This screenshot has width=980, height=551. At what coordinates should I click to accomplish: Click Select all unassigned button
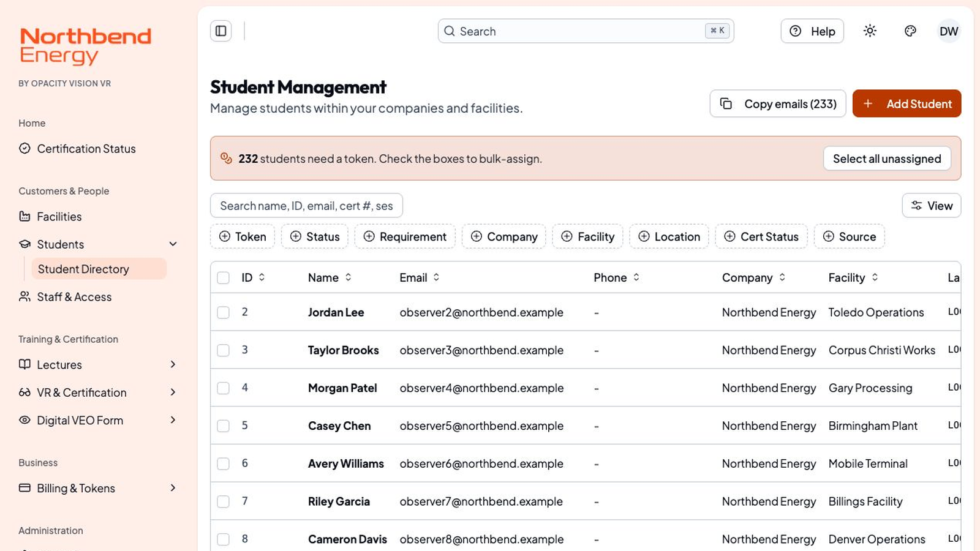887,159
